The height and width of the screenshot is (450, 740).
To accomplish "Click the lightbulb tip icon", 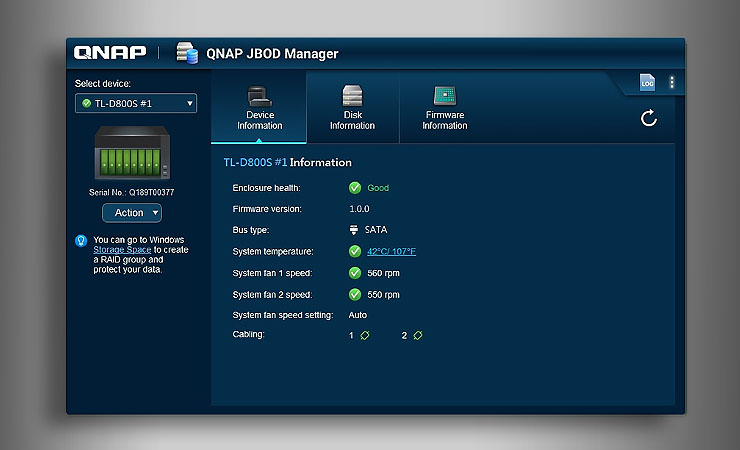I will (81, 241).
